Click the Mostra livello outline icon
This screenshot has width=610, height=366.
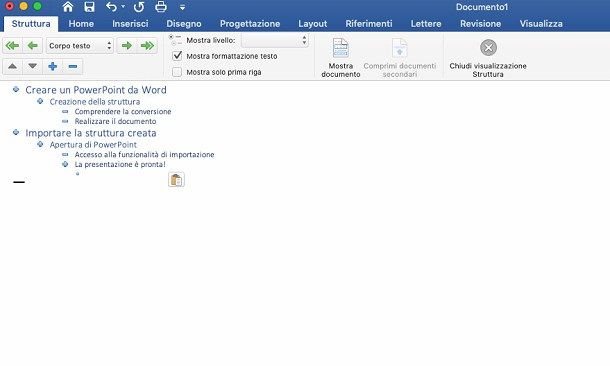[x=176, y=40]
